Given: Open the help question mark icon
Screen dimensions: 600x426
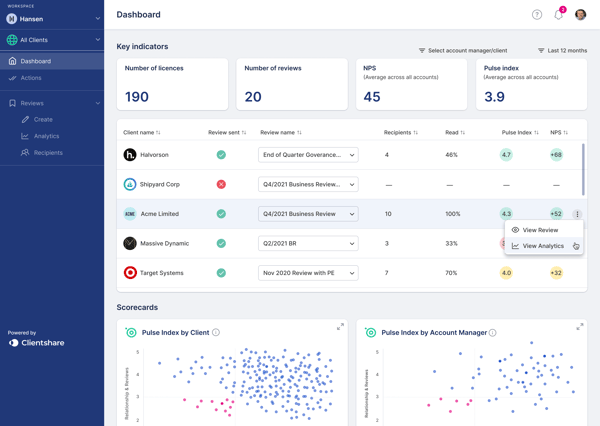Looking at the screenshot, I should pos(537,15).
